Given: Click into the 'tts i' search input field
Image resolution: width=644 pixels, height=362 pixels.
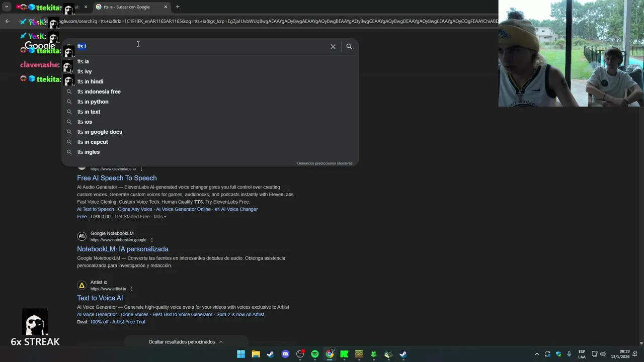Looking at the screenshot, I should [201, 46].
